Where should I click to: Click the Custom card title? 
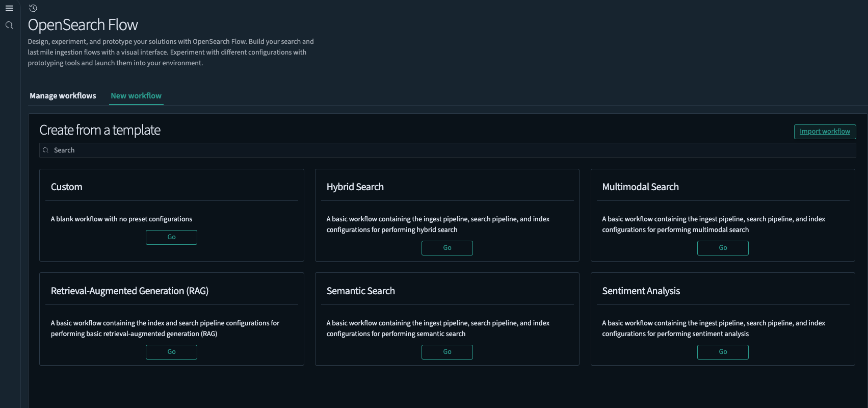point(67,187)
